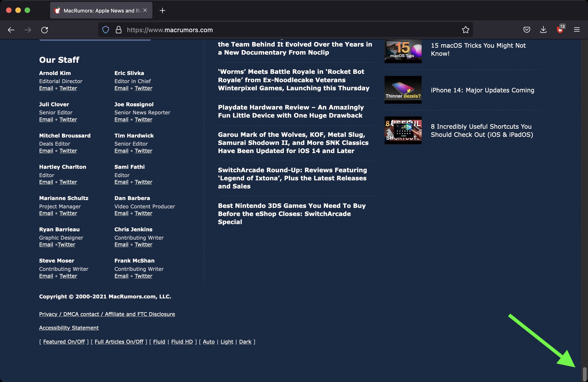The height and width of the screenshot is (382, 588).
Task: Open Sami Fathi's Twitter link
Action: tap(143, 182)
